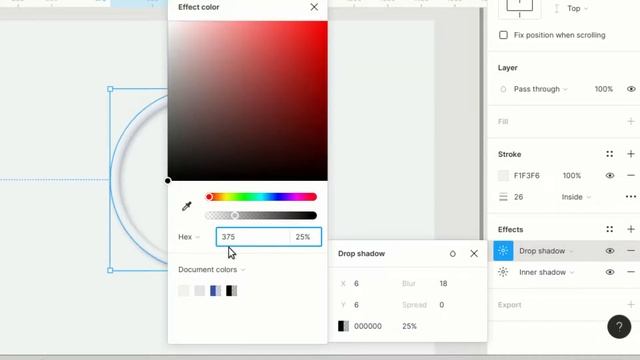Image resolution: width=640 pixels, height=360 pixels.
Task: Click the bottom-left selection handle on canvas
Action: 110,270
